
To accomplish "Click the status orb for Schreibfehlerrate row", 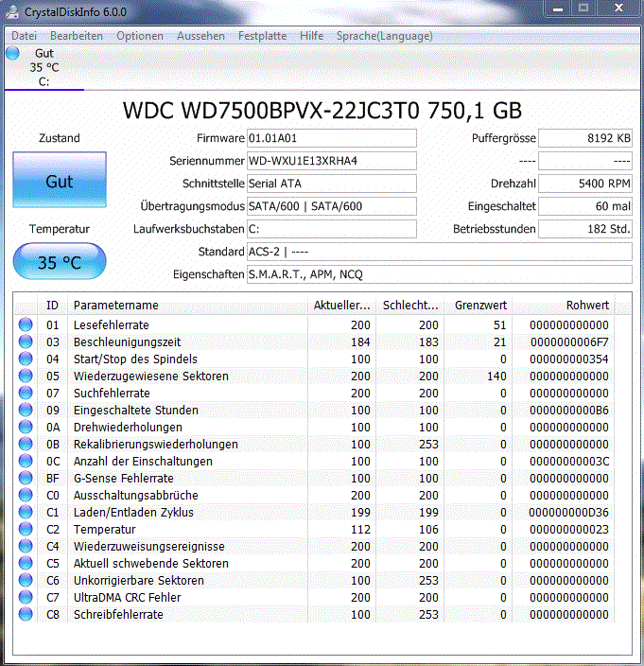I will tap(26, 614).
